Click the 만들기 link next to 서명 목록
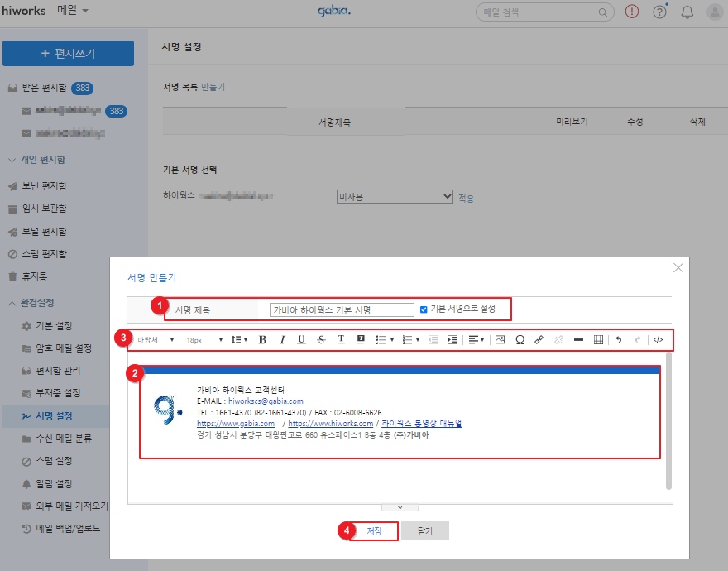The image size is (728, 571). (x=213, y=87)
